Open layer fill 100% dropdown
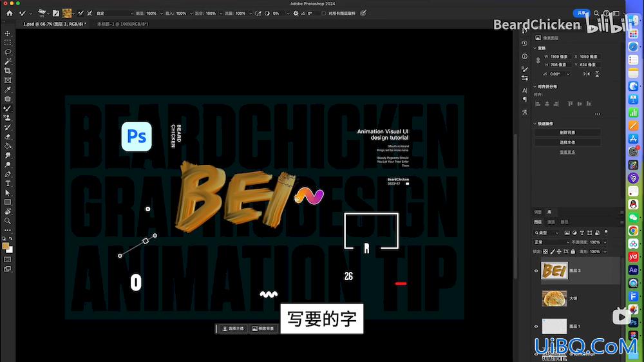Viewport: 644px width, 362px height. (x=605, y=251)
